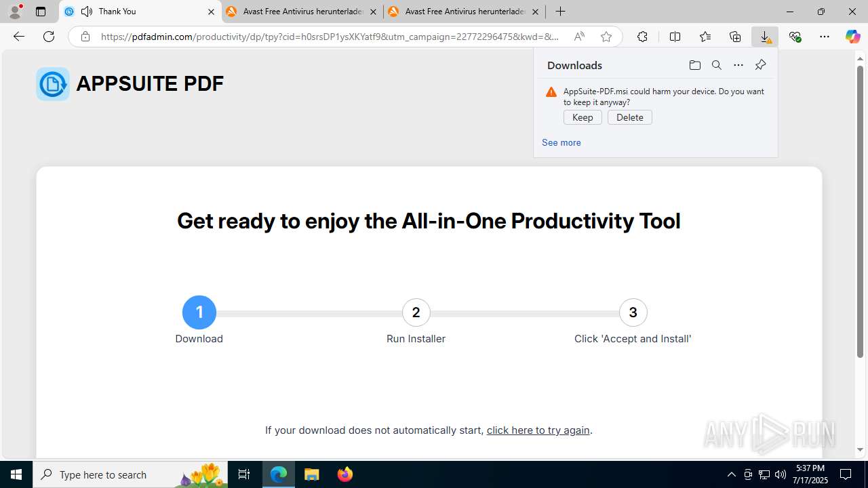Search downloads with magnifier icon
The width and height of the screenshot is (868, 488).
[x=716, y=65]
